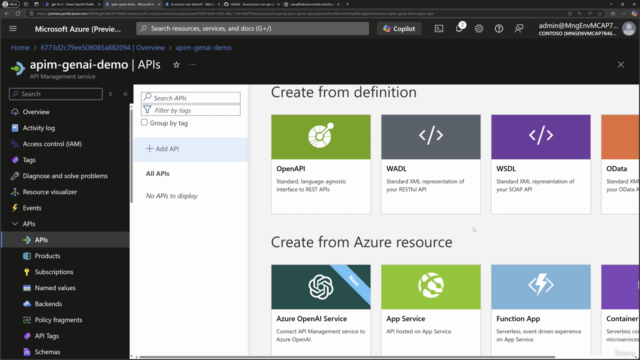Open portal settings gear

pos(479,29)
